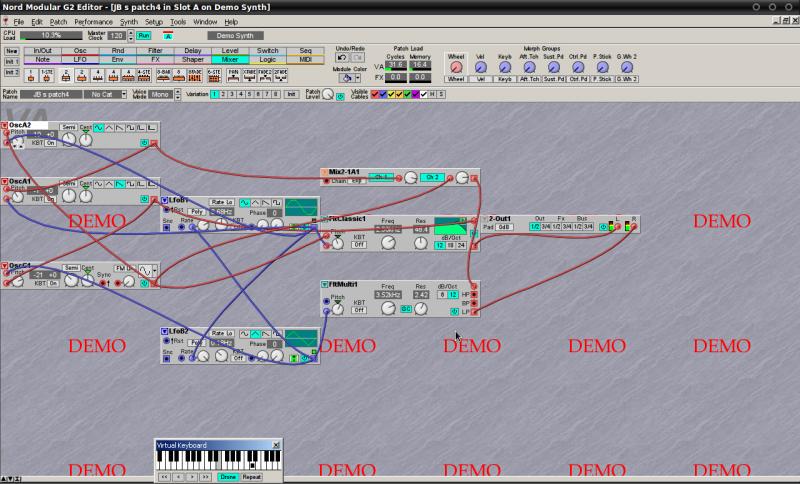Select 24 dB/Oct on FltClassic1
The width and height of the screenshot is (800, 484).
461,245
